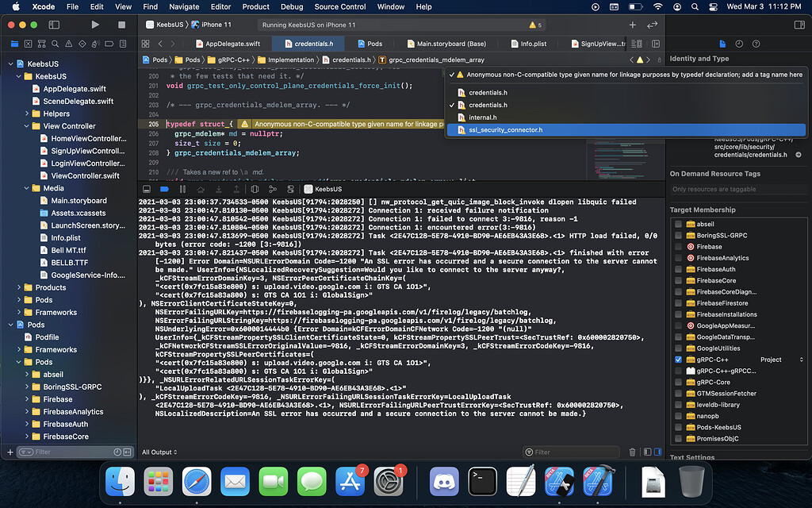Toggle breakpoint activation in debug bar

pyautogui.click(x=164, y=189)
